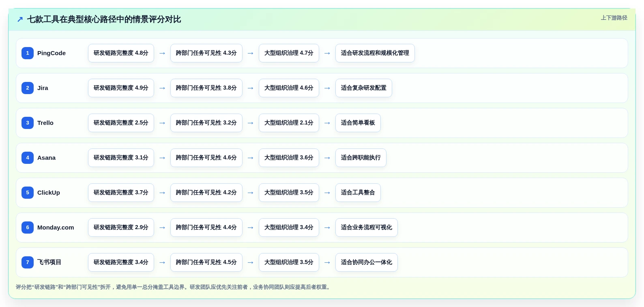
Task: Click Asana's 跨部门任务可见性 4.6分 chip
Action: [206, 158]
